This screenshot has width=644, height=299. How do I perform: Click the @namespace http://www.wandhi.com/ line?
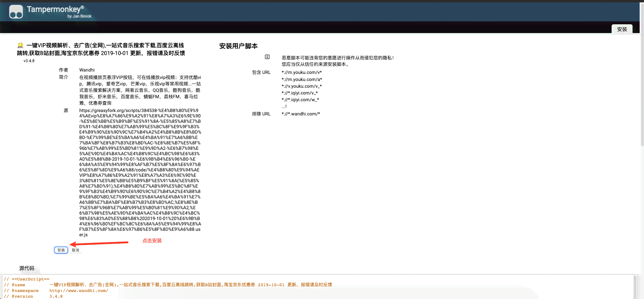coord(56,291)
